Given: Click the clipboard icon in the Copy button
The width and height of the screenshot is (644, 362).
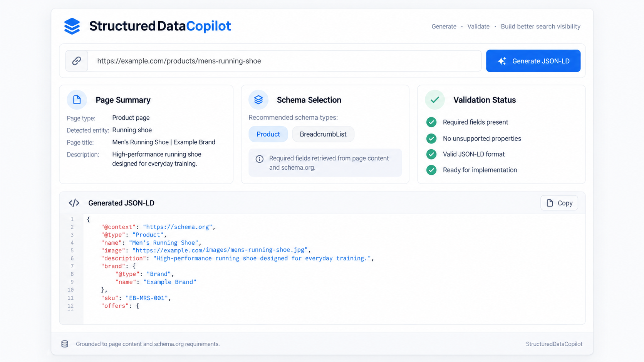Looking at the screenshot, I should click(x=550, y=203).
